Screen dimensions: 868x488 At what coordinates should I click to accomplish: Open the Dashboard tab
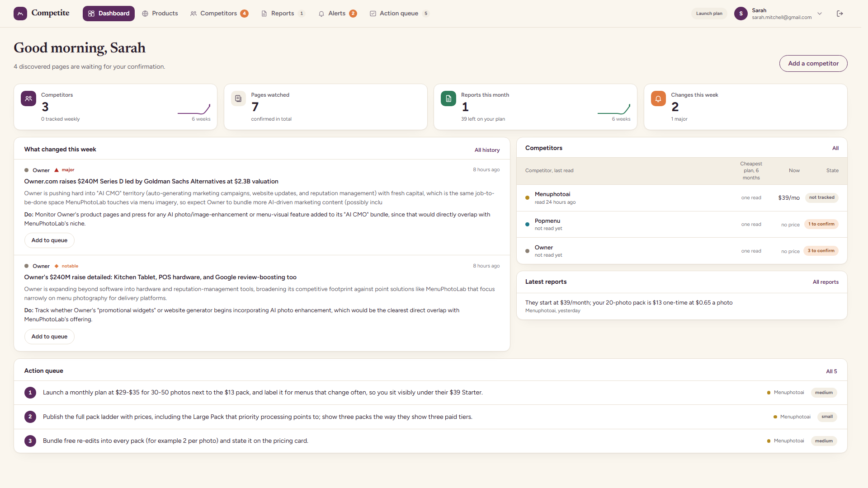click(x=108, y=14)
